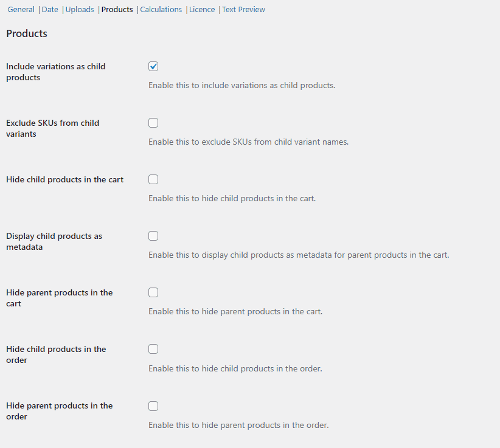Select the Products tab

[117, 10]
